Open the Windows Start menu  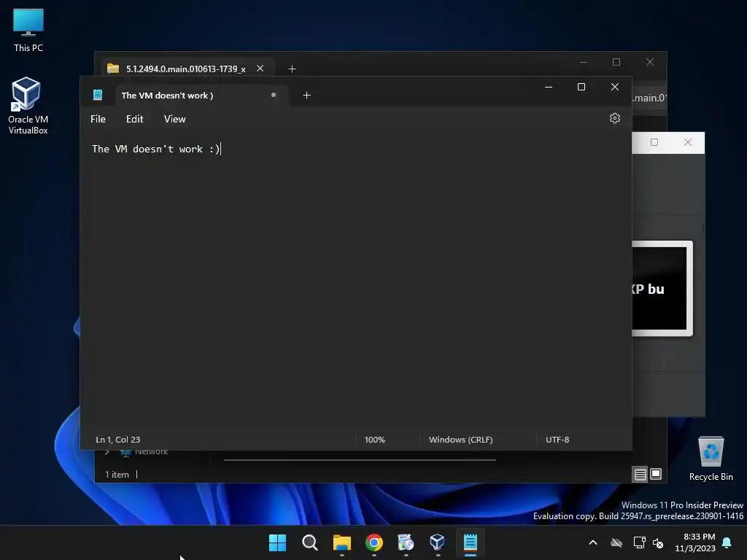[x=278, y=542]
